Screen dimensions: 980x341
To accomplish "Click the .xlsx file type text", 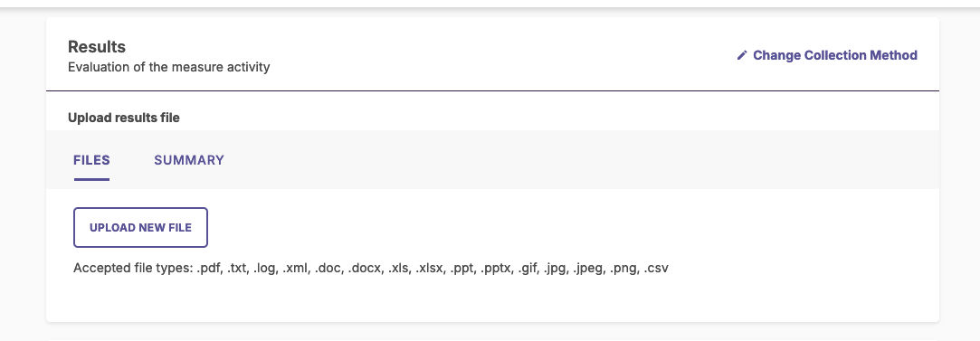I will (x=430, y=269).
